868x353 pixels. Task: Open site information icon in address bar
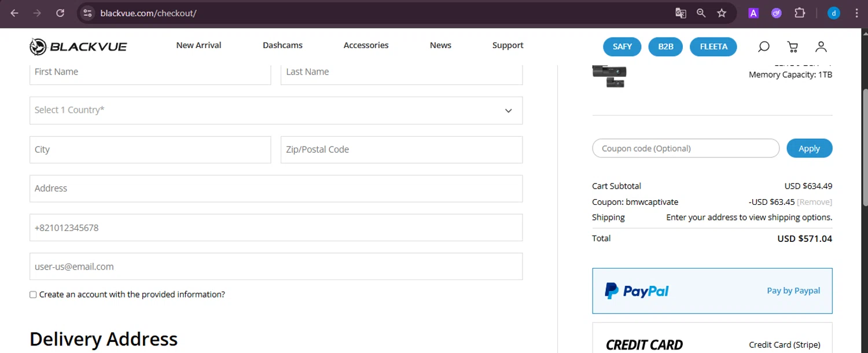[x=87, y=13]
